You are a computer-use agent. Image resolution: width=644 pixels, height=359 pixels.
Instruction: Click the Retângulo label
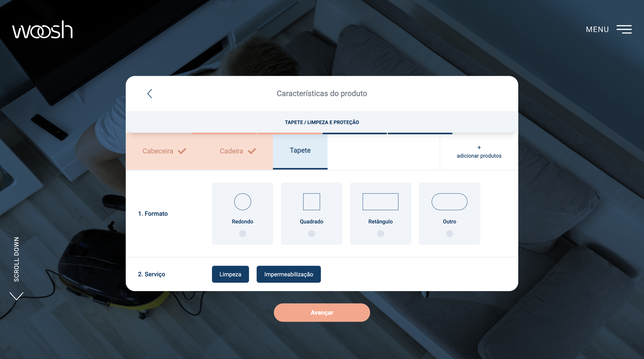380,222
